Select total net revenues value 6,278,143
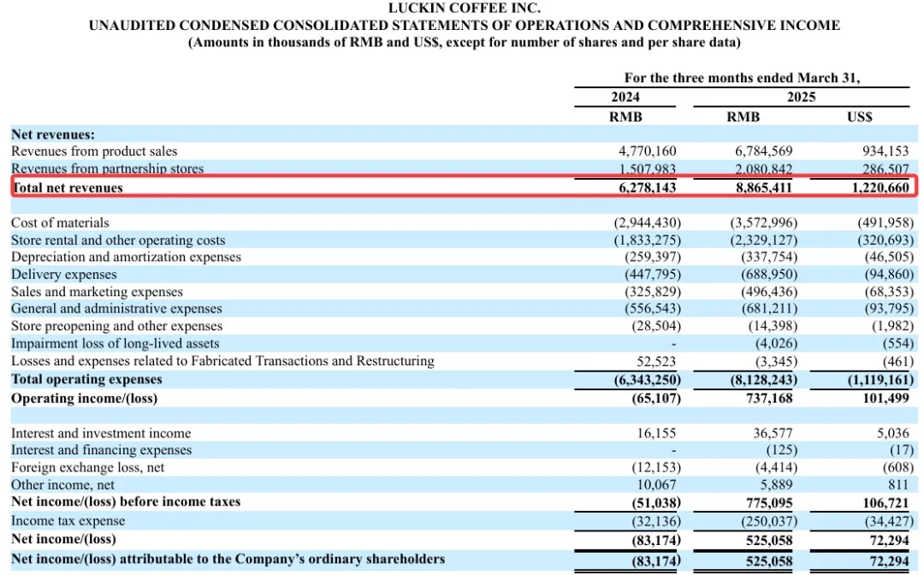This screenshot has height=575, width=924. pyautogui.click(x=647, y=188)
